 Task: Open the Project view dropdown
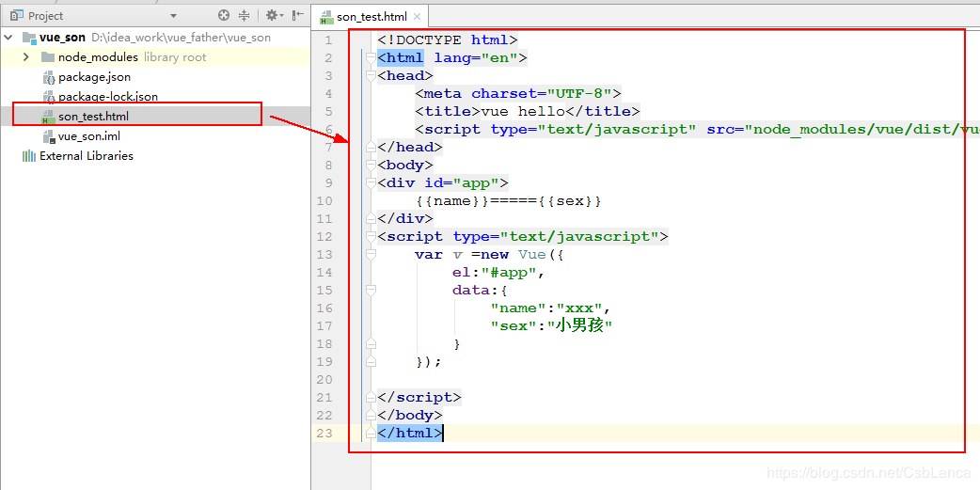click(173, 16)
